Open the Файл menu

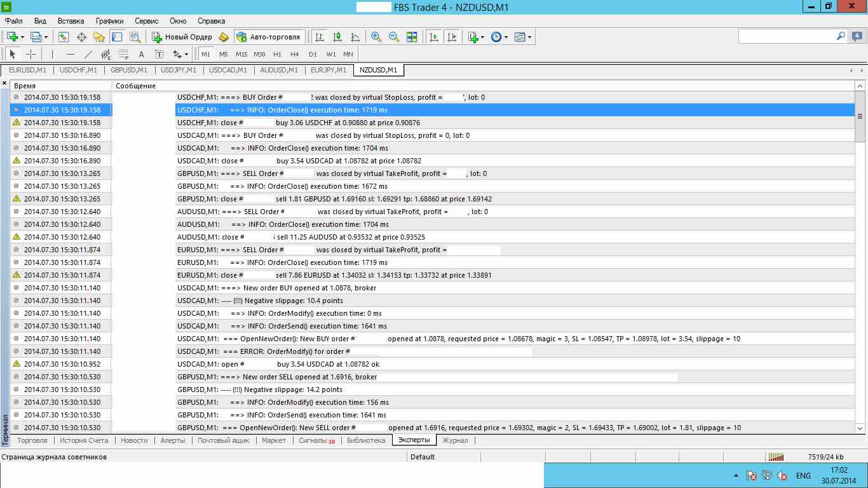(13, 20)
